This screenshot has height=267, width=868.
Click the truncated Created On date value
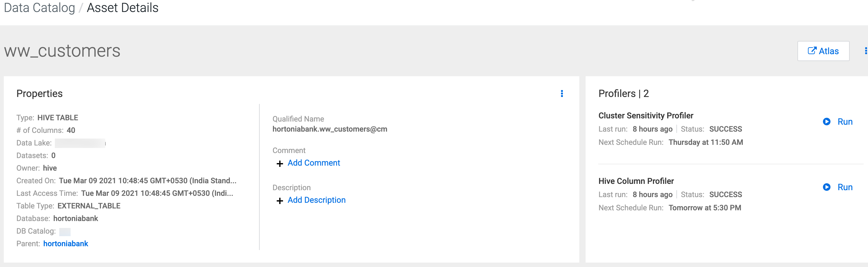pos(148,180)
